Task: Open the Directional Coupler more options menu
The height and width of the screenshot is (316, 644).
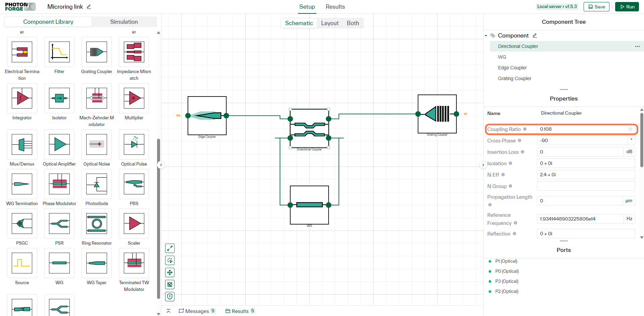Action: (x=637, y=46)
